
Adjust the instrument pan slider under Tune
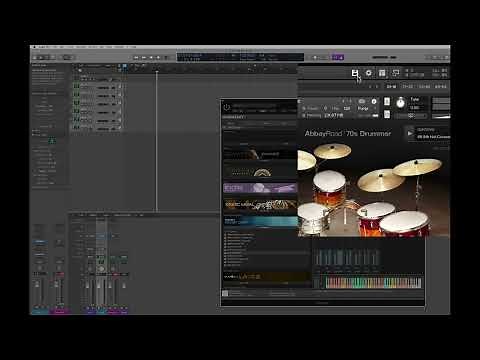(411, 116)
